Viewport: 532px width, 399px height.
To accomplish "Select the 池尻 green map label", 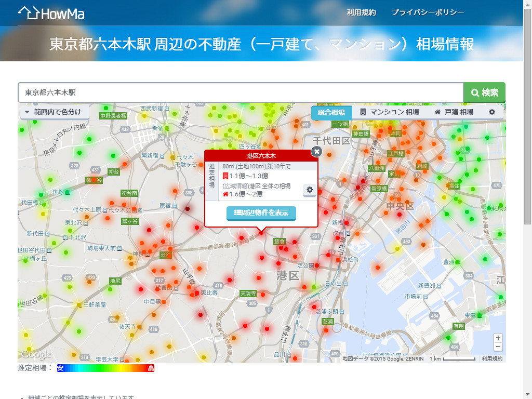I will [115, 281].
